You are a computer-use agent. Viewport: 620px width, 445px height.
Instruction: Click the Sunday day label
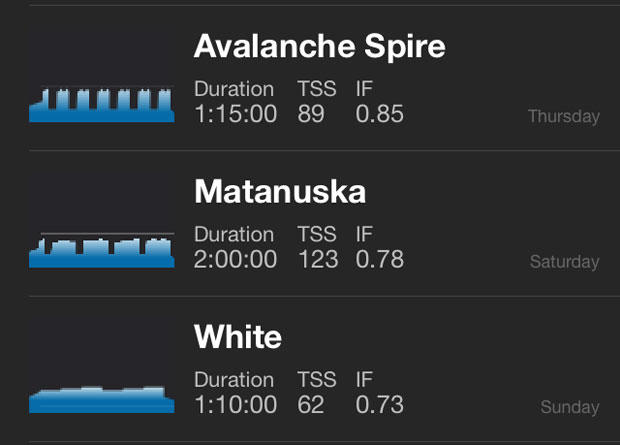(x=570, y=408)
